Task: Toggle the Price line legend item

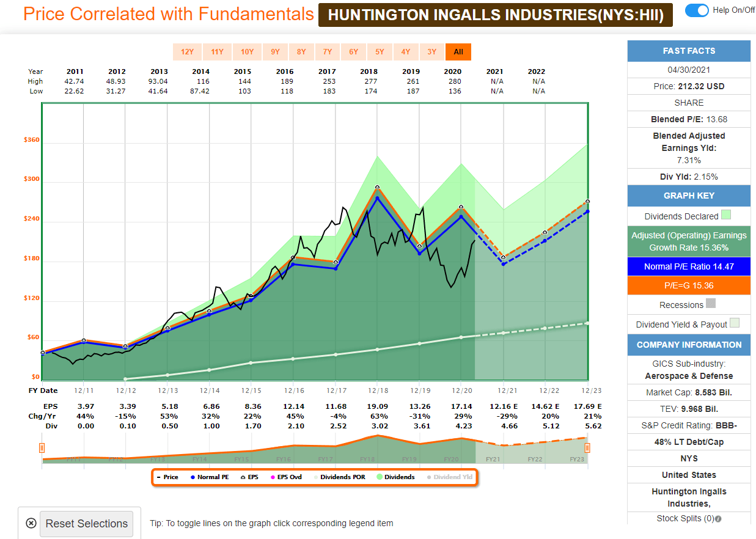Action: click(167, 477)
